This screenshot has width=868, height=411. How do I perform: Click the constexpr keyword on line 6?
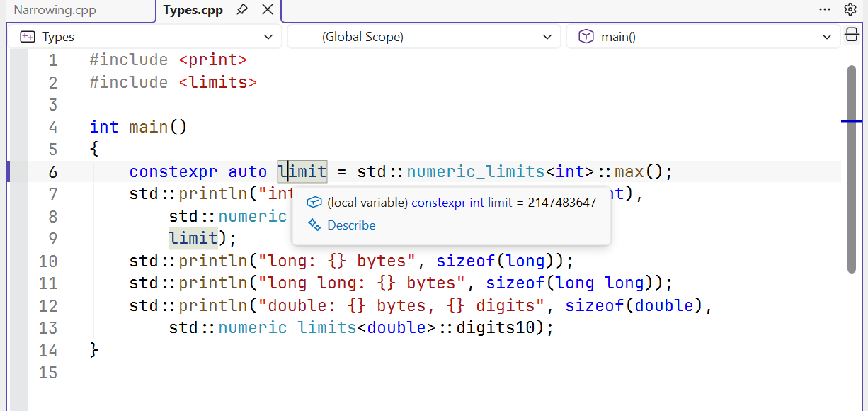[x=173, y=171]
